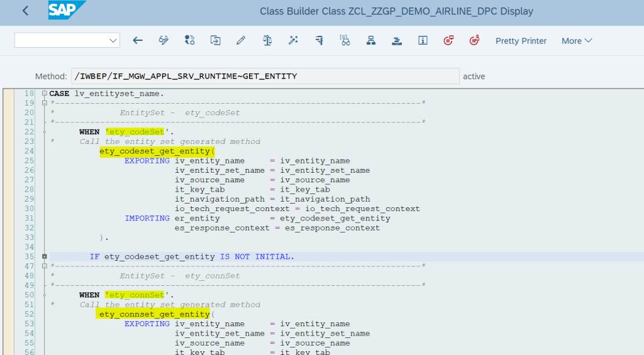This screenshot has height=355, width=644.
Task: Expand the More menu
Action: point(577,41)
